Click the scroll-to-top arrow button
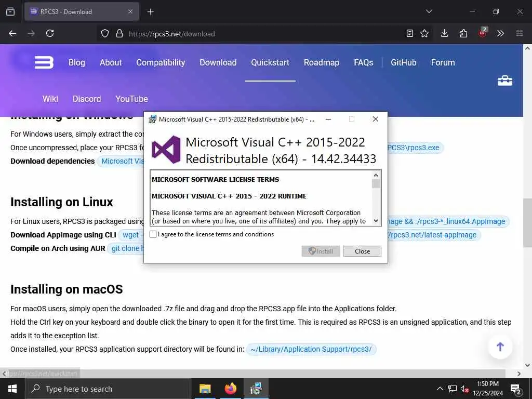532x399 pixels. [x=500, y=347]
